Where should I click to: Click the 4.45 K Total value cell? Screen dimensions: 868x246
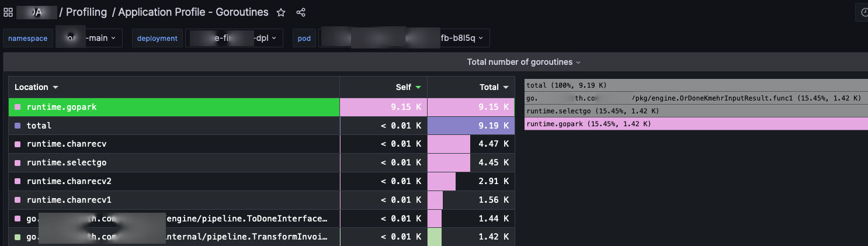471,163
